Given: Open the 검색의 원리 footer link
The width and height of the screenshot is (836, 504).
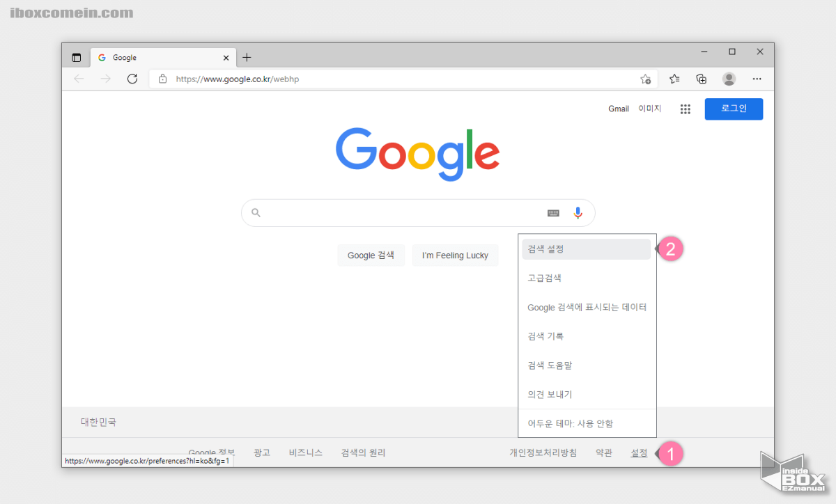Looking at the screenshot, I should coord(363,453).
